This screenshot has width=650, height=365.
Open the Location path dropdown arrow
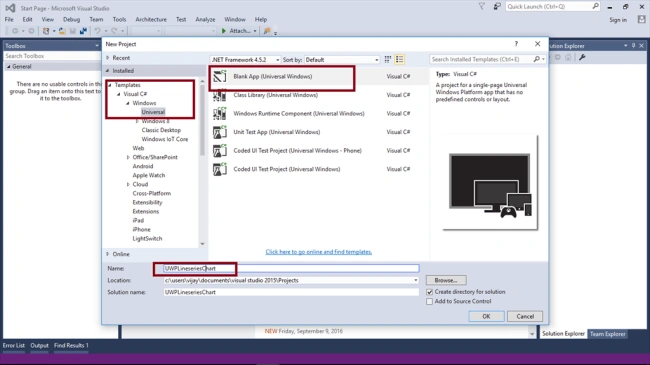415,280
